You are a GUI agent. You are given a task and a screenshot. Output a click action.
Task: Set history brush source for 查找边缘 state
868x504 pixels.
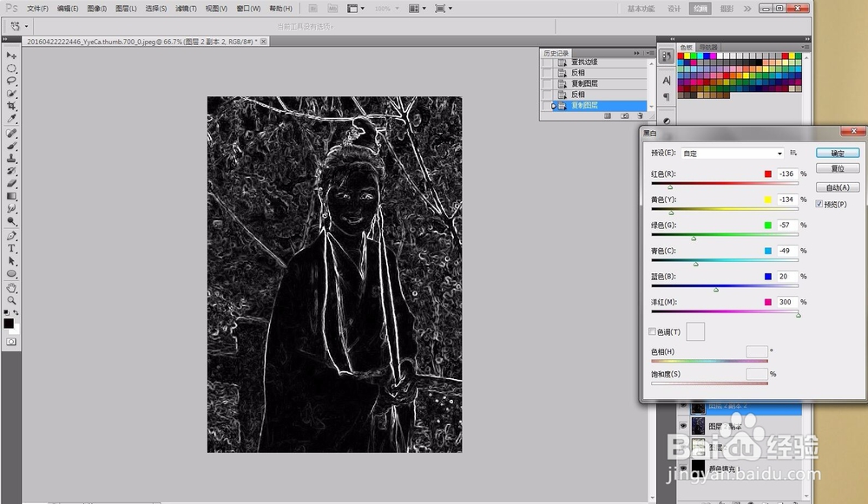pos(548,62)
